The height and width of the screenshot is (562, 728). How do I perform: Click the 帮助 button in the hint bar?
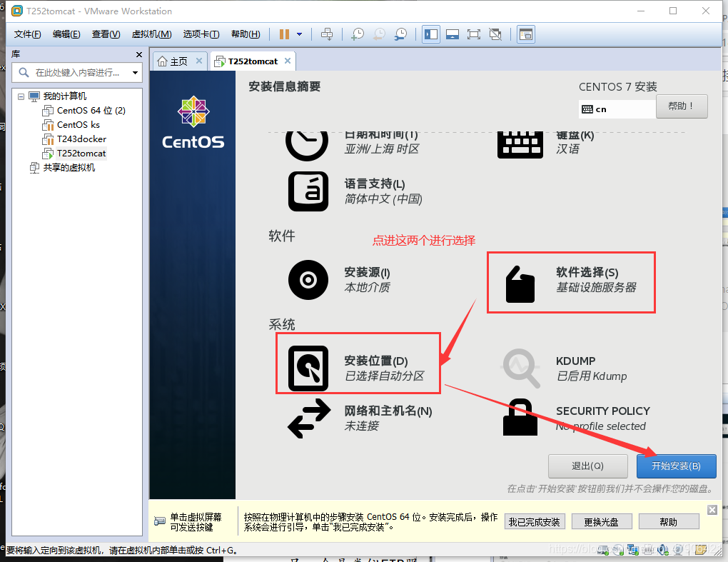point(669,522)
